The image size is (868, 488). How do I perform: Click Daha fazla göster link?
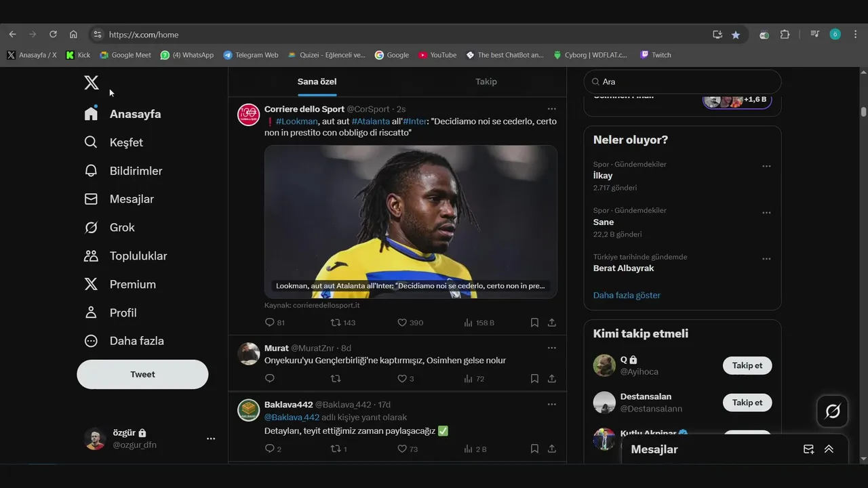point(627,296)
